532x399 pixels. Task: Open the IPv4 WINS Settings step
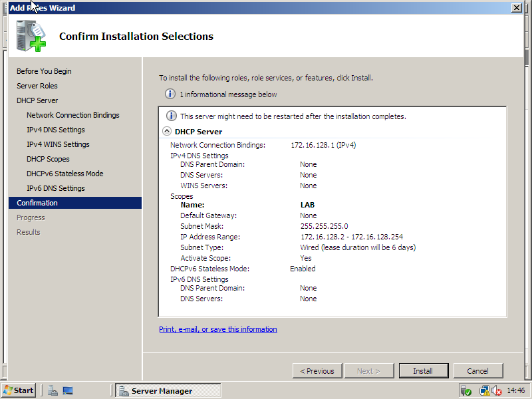pyautogui.click(x=58, y=144)
